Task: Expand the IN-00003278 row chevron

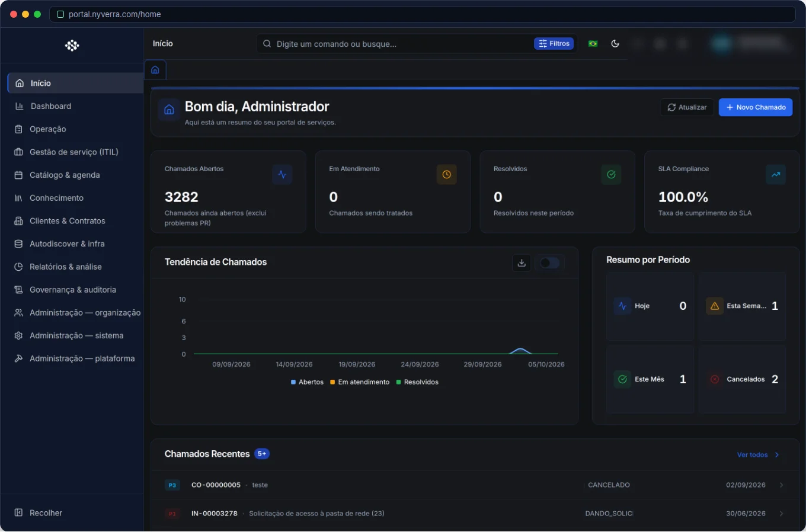Action: tap(782, 514)
